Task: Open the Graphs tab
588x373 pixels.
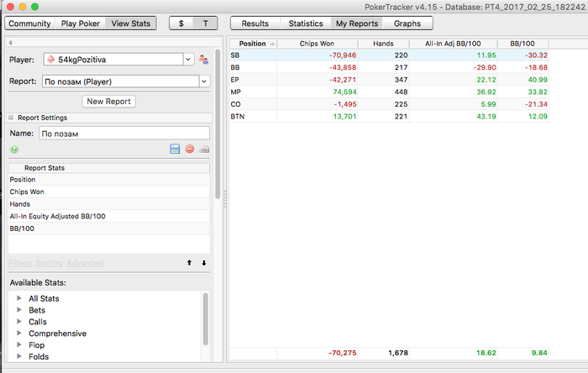Action: [407, 24]
